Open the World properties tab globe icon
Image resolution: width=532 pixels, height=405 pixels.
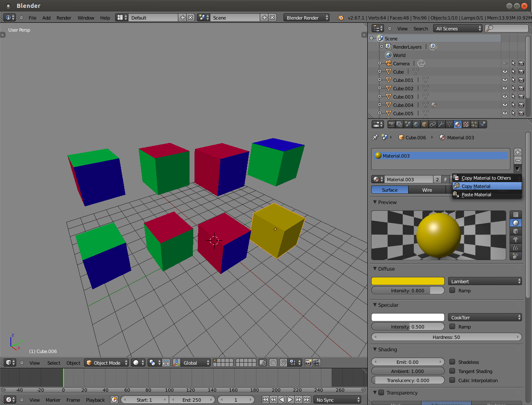416,124
